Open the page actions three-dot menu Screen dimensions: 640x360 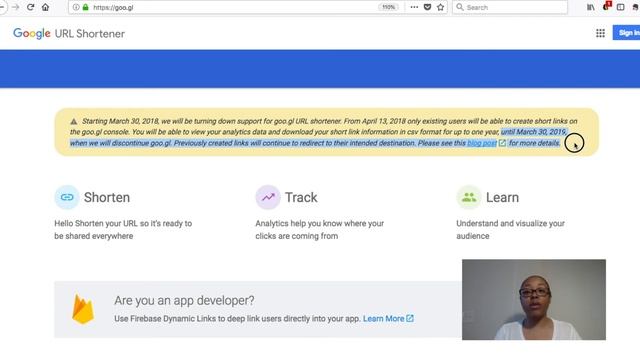tap(414, 7)
